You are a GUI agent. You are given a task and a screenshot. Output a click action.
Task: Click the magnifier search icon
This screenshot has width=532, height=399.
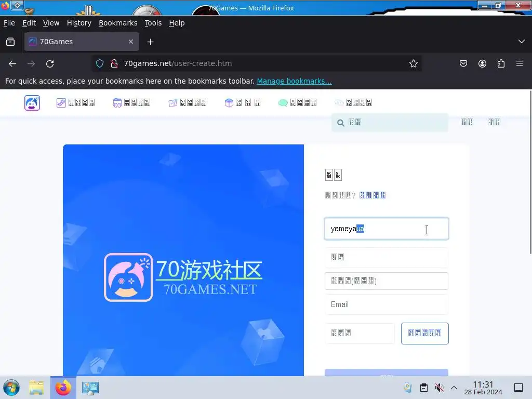[341, 123]
